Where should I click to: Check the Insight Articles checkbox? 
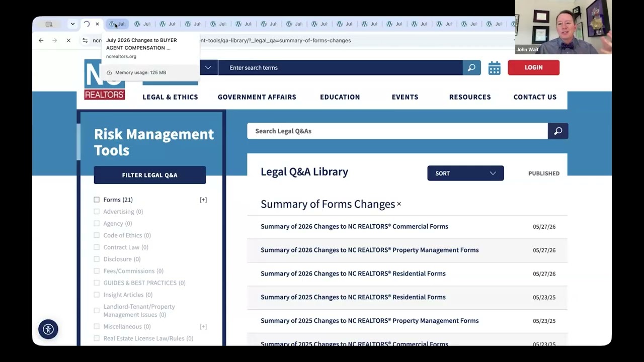[x=97, y=295]
